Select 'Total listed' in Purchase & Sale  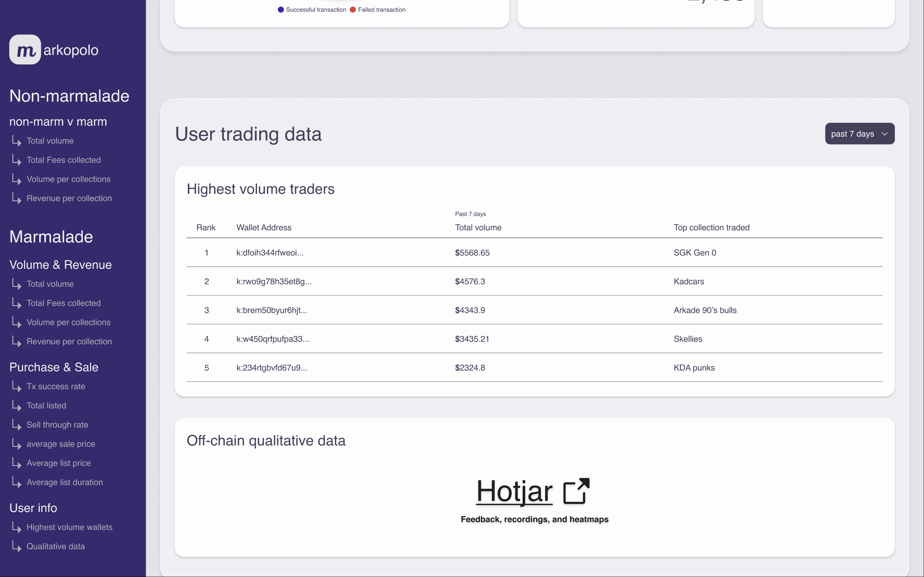point(46,405)
